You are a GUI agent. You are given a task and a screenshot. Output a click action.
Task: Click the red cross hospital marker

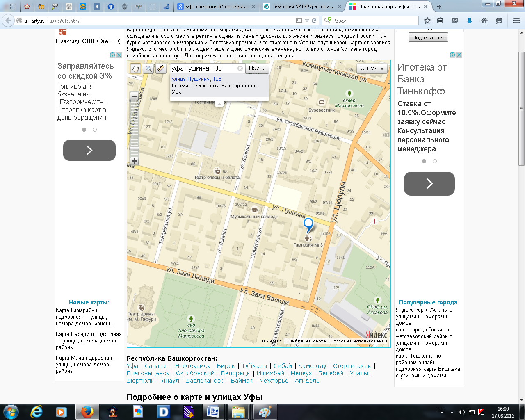(x=374, y=221)
